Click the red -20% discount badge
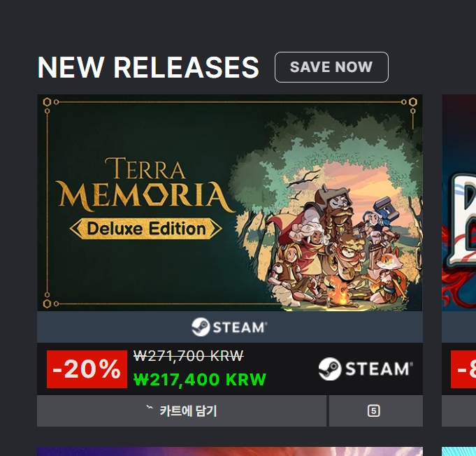The image size is (476, 456). point(87,369)
